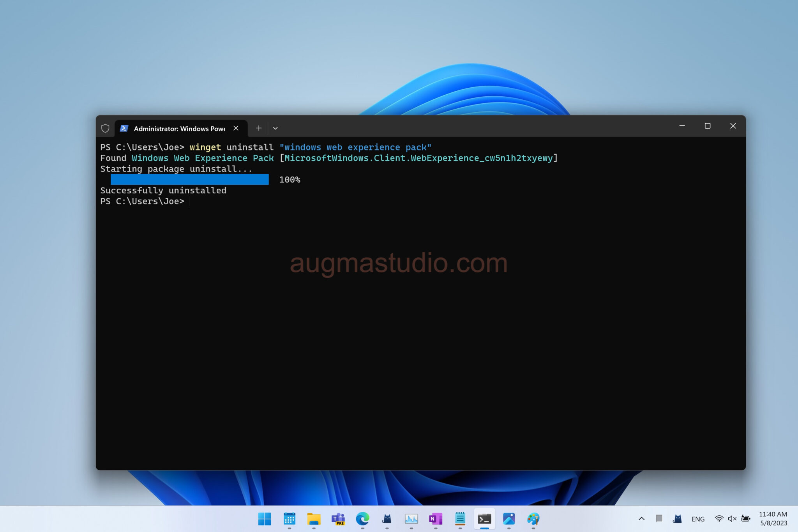The image size is (798, 532).
Task: Open File Explorer from the taskbar
Action: pyautogui.click(x=314, y=519)
